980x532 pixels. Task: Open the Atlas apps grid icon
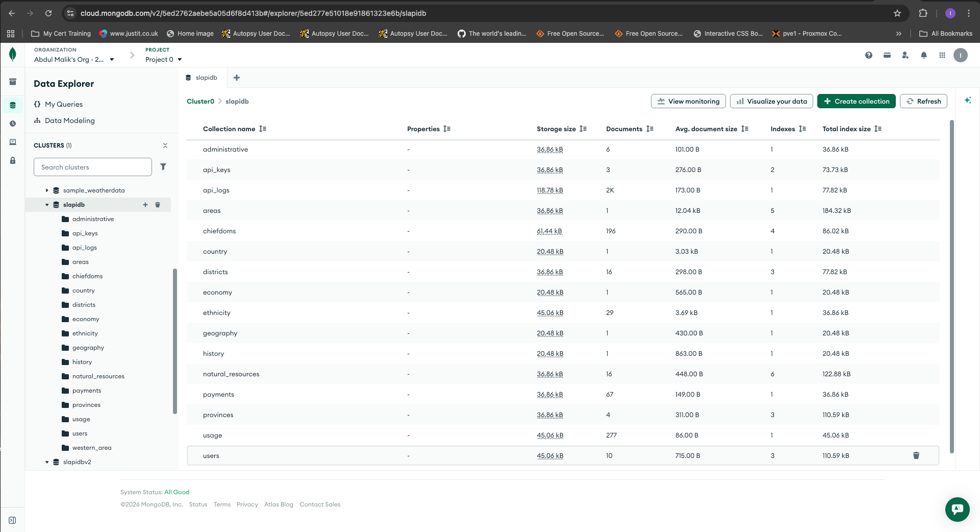tap(942, 55)
